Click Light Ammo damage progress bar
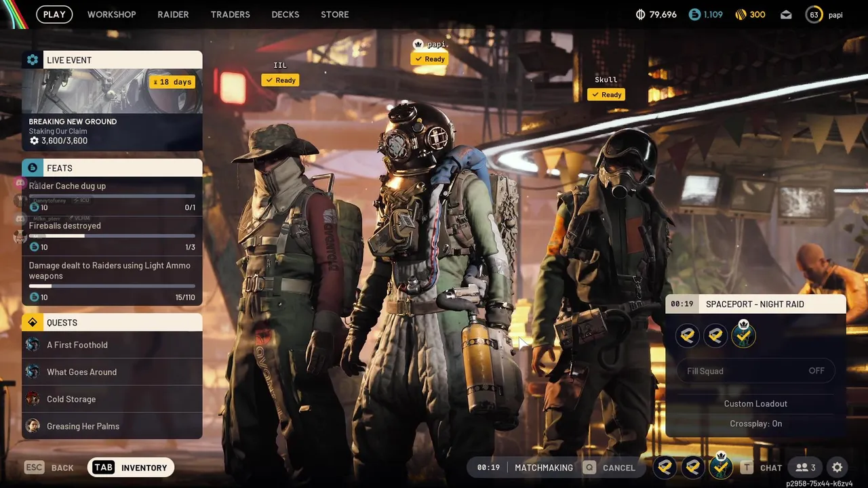This screenshot has width=868, height=488. 112,286
